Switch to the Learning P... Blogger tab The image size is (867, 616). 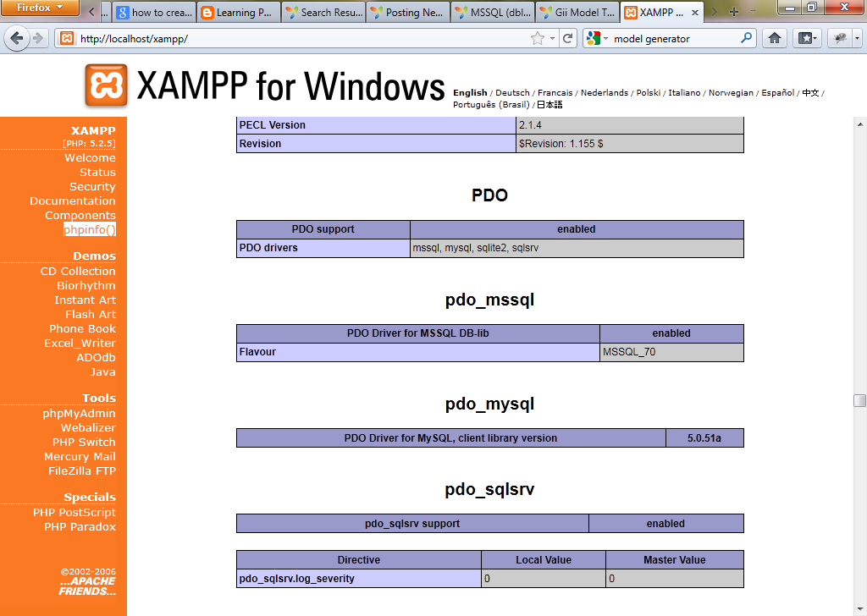click(238, 13)
